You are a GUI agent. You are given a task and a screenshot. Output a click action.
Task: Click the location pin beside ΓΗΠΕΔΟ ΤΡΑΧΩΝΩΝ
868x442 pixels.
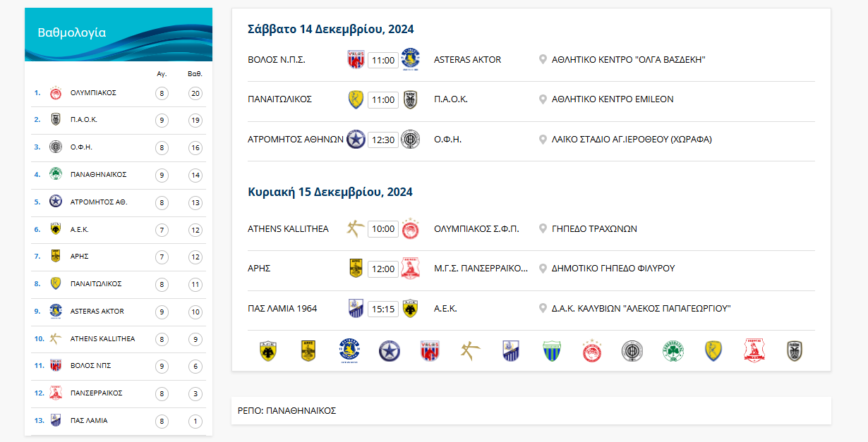[543, 228]
